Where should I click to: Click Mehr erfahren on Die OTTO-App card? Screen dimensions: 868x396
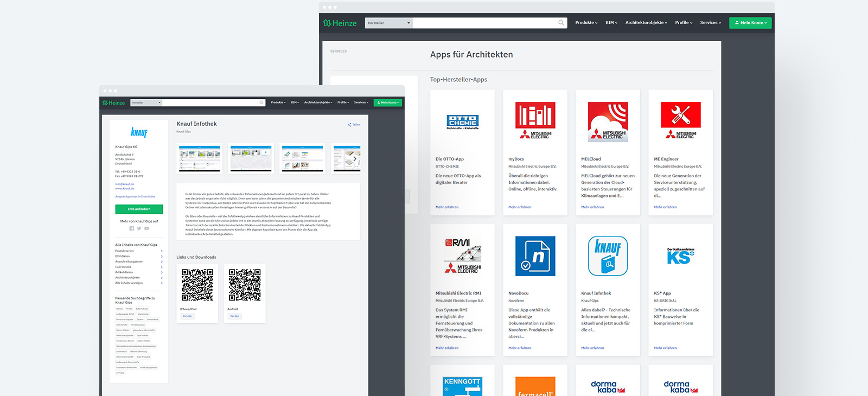click(x=447, y=207)
